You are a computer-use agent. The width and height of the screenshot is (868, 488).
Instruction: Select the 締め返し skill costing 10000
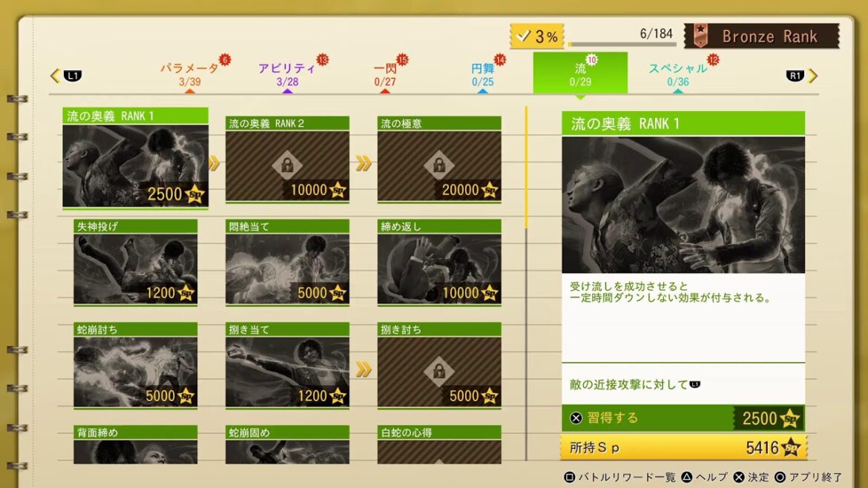click(439, 263)
